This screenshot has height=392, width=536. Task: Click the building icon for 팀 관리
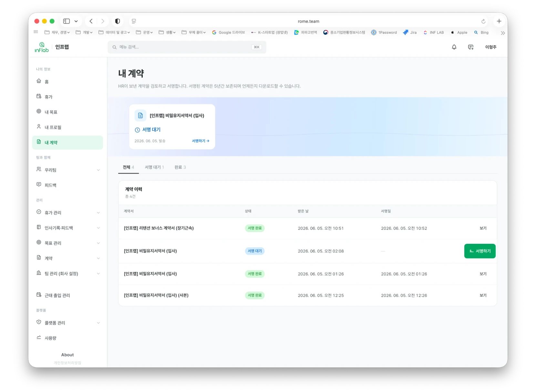[x=39, y=273]
